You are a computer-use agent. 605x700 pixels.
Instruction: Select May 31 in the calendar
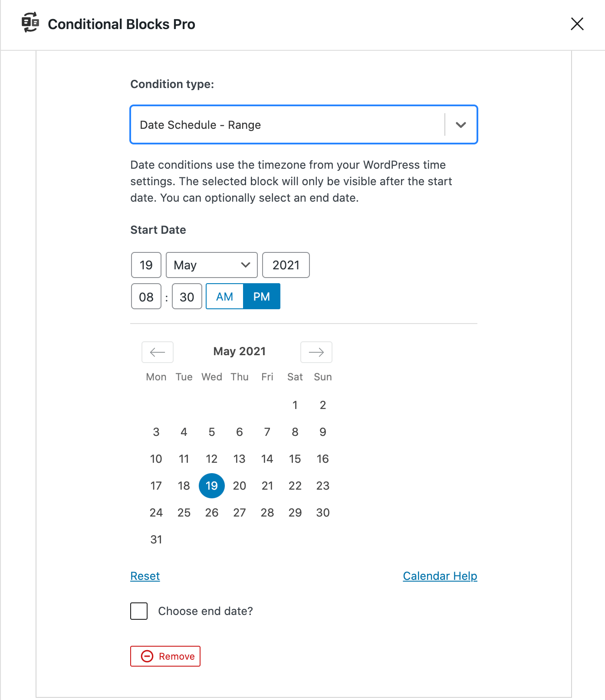tap(156, 539)
